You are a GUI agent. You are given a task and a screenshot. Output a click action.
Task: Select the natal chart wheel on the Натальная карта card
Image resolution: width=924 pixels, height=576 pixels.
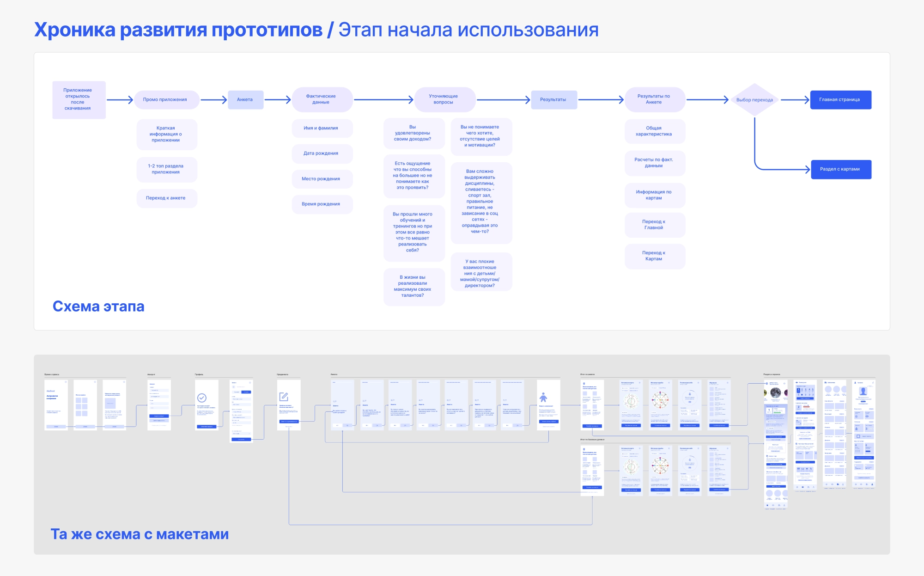pos(631,401)
